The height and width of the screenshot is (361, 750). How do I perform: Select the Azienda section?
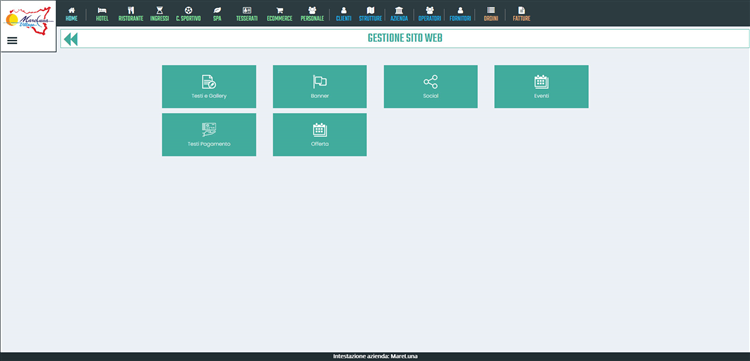(399, 14)
